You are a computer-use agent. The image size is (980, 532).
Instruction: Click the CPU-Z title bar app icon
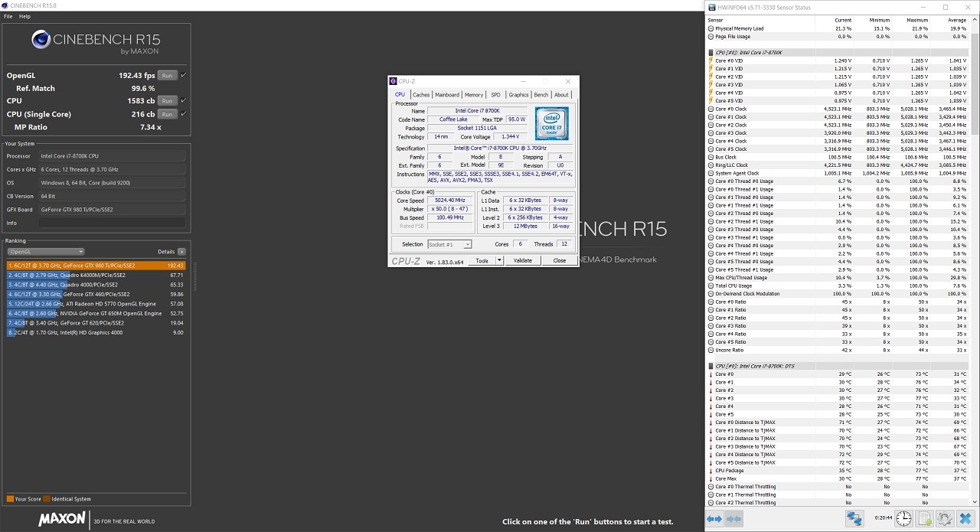click(x=394, y=81)
